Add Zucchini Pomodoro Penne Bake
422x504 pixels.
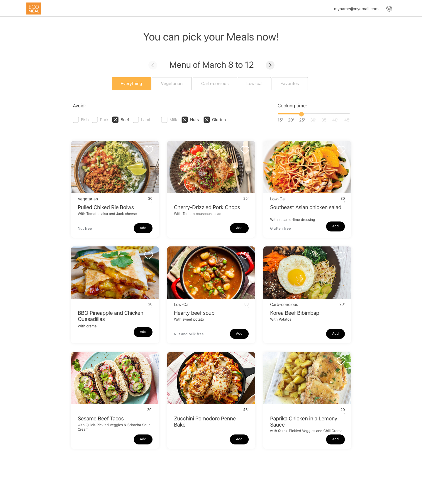pos(239,439)
